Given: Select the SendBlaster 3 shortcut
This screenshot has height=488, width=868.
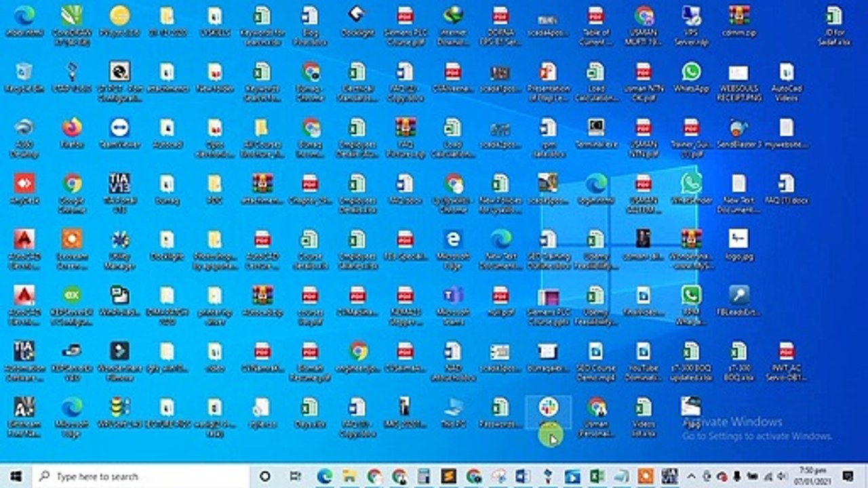Looking at the screenshot, I should tap(738, 132).
